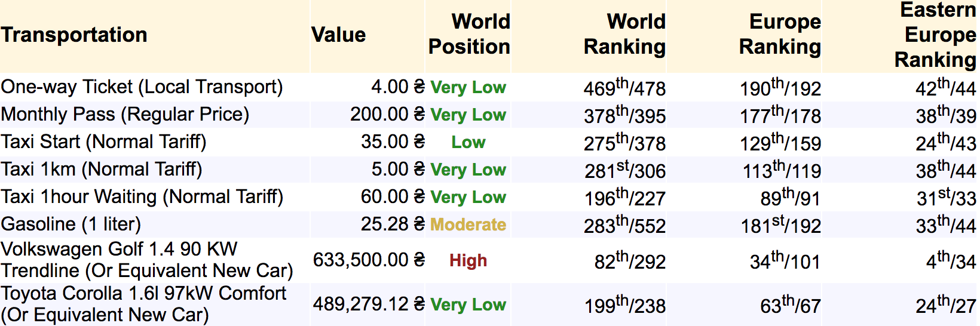This screenshot has width=980, height=326.
Task: Click Very Low in Monthly Pass row
Action: click(468, 115)
